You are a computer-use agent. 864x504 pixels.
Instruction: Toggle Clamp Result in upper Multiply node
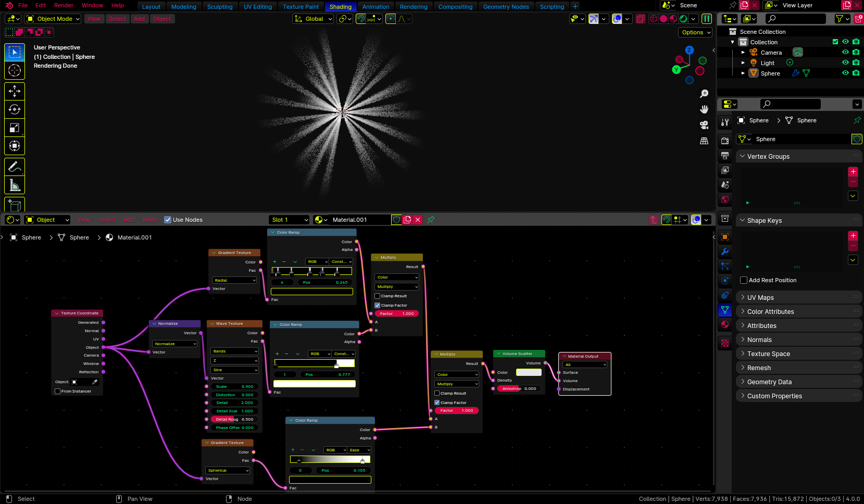[378, 296]
